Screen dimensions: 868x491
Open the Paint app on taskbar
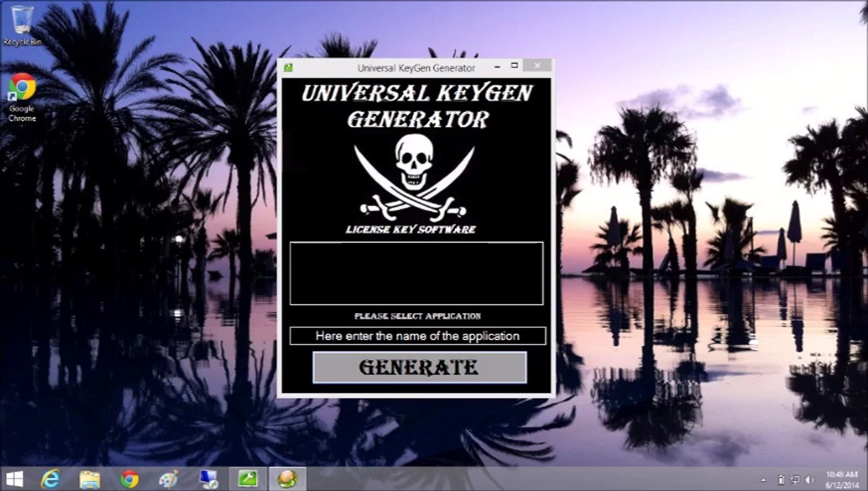click(x=169, y=479)
